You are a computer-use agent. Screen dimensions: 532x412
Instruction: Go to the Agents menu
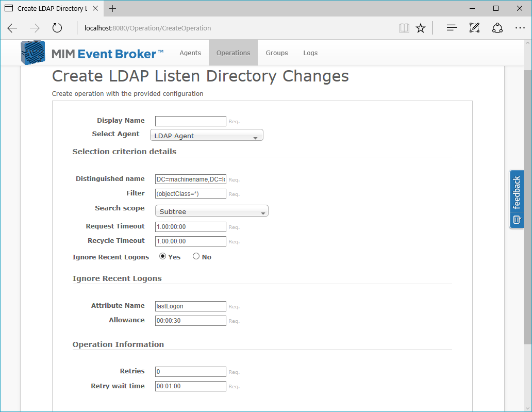(x=190, y=53)
